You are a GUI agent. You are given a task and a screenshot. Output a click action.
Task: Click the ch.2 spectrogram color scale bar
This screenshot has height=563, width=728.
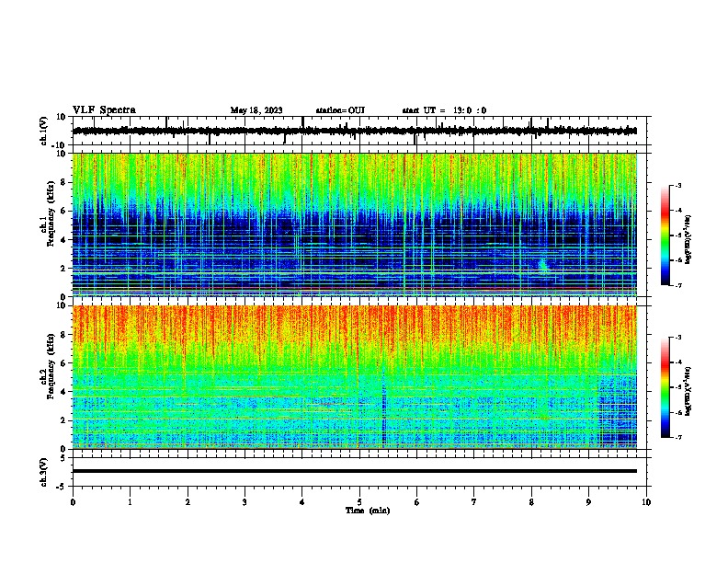tap(665, 387)
